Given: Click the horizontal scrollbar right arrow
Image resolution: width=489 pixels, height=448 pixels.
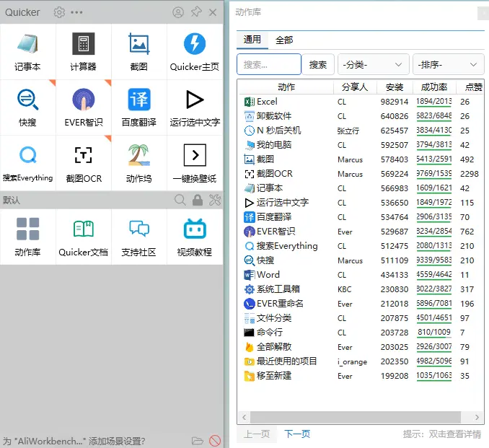Looking at the screenshot, I should point(477,417).
